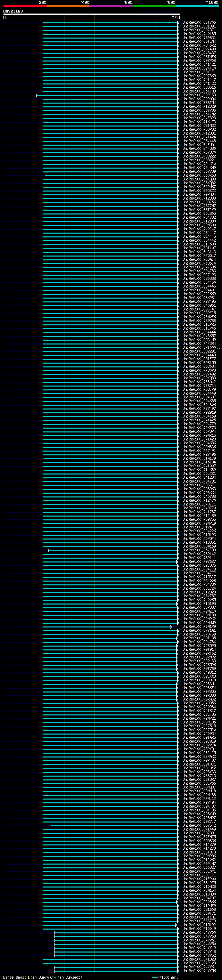This screenshot has height=980, width=222.
Task: Select the UniRef100_A7PJV3 label
Action: (199, 963)
